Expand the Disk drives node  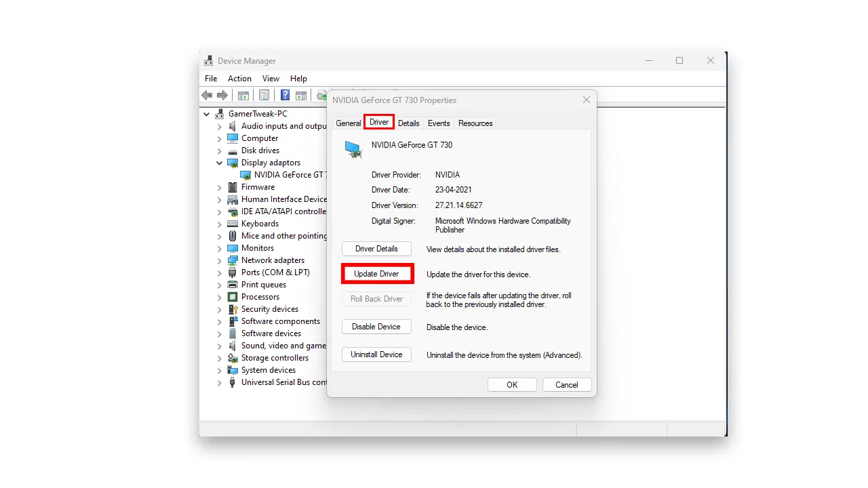coord(219,151)
